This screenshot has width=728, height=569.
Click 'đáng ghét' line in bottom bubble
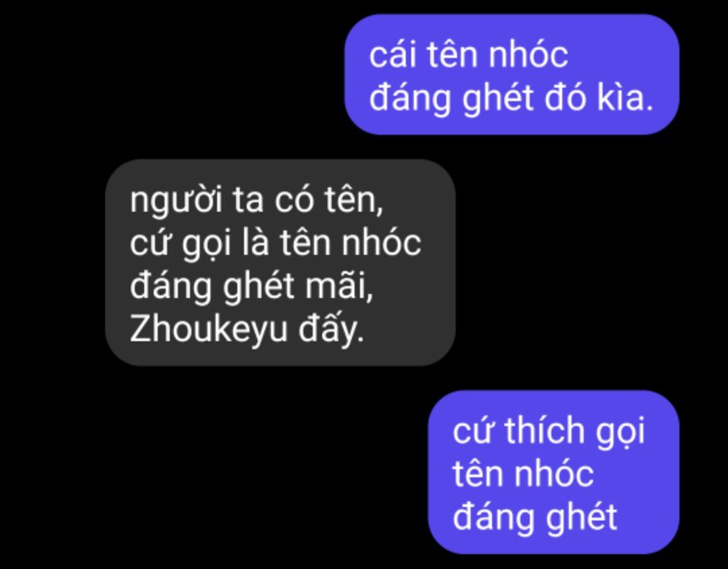tap(535, 516)
